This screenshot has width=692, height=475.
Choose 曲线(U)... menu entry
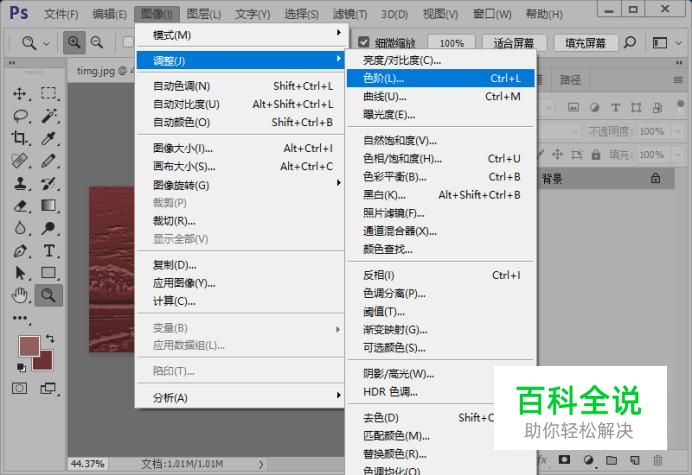pyautogui.click(x=440, y=96)
